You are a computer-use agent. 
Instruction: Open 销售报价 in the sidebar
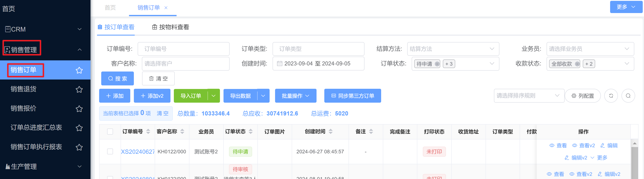point(24,108)
